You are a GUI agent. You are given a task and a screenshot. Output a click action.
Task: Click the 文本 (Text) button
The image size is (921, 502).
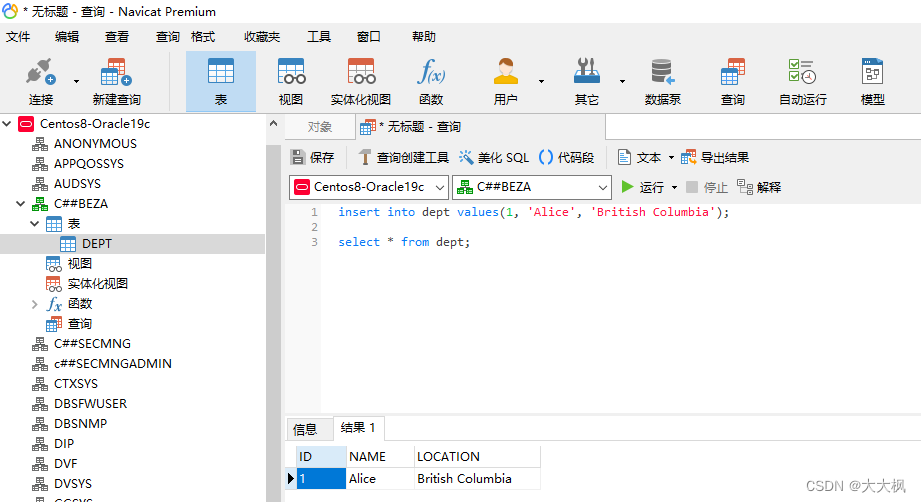click(639, 157)
